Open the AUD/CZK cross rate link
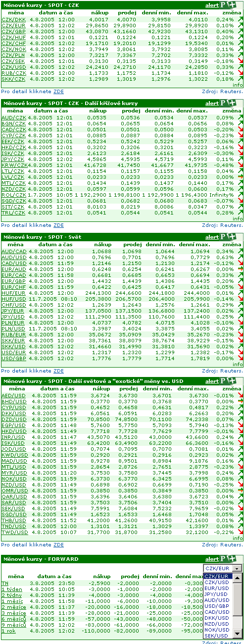The image size is (244, 644). 13,118
